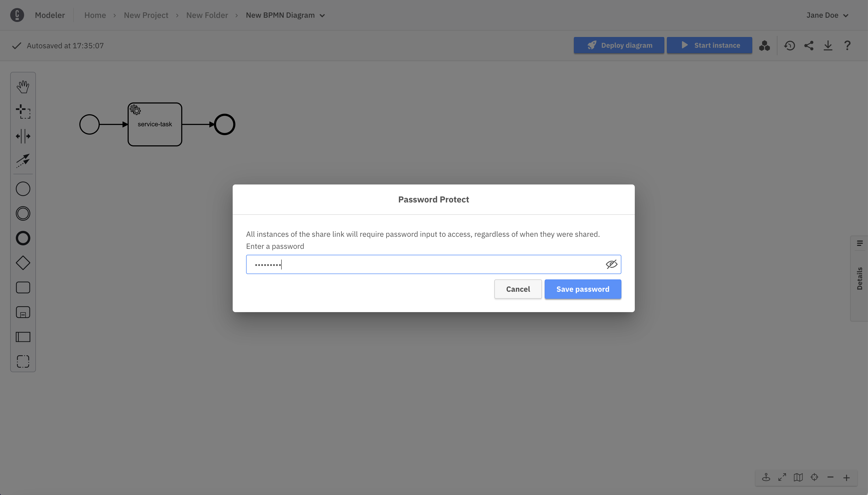Activate the lasso selection tool
Image resolution: width=868 pixels, height=495 pixels.
point(23,112)
